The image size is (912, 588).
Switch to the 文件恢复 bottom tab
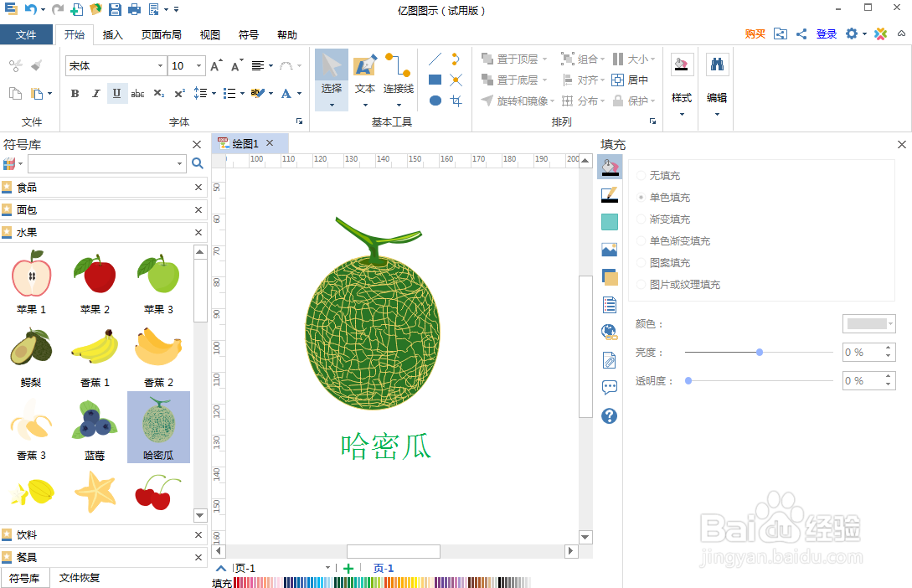pos(80,578)
